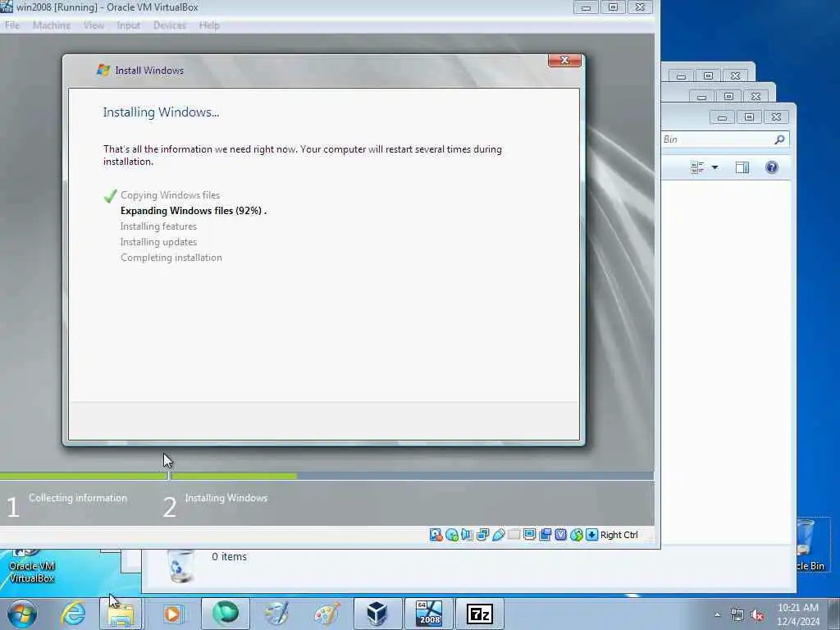This screenshot has height=630, width=840.
Task: Click the green swirl application icon on taskbar
Action: (x=225, y=614)
